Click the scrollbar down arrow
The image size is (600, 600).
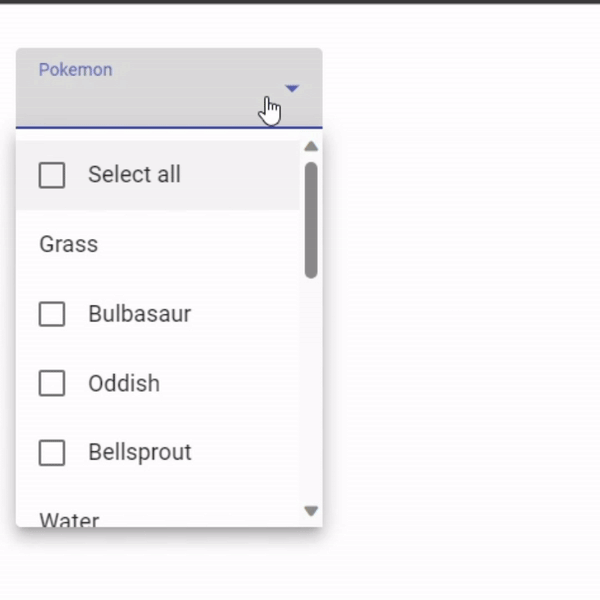click(x=311, y=511)
